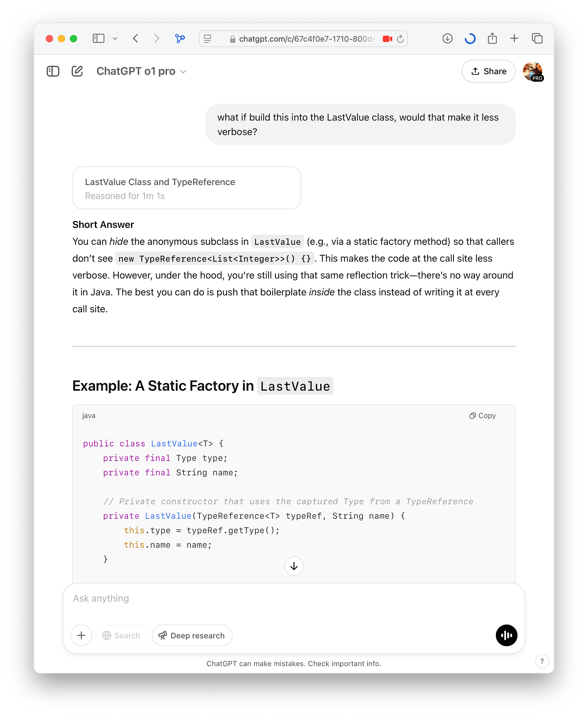The image size is (588, 718).
Task: Open the Safari share menu
Action: [x=492, y=38]
